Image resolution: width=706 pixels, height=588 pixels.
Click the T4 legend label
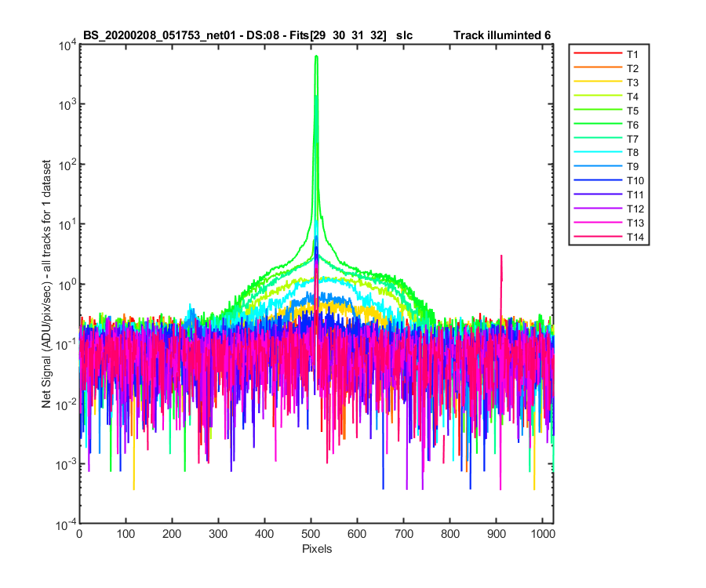pos(632,96)
